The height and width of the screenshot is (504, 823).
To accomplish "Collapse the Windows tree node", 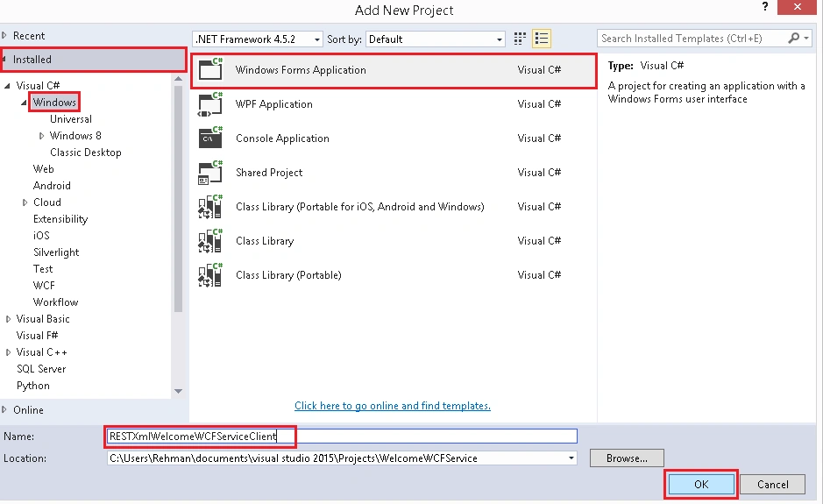I will [24, 103].
